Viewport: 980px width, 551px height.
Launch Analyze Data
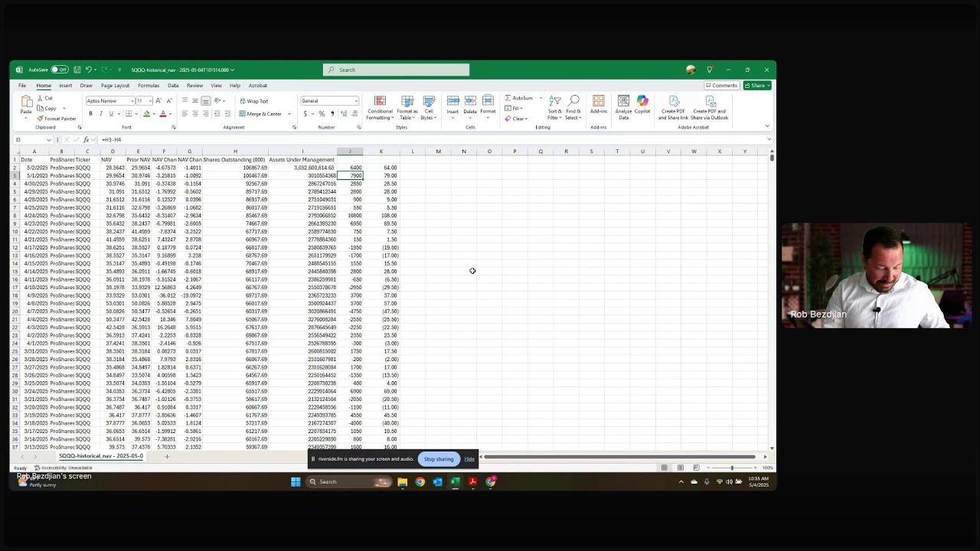point(624,108)
